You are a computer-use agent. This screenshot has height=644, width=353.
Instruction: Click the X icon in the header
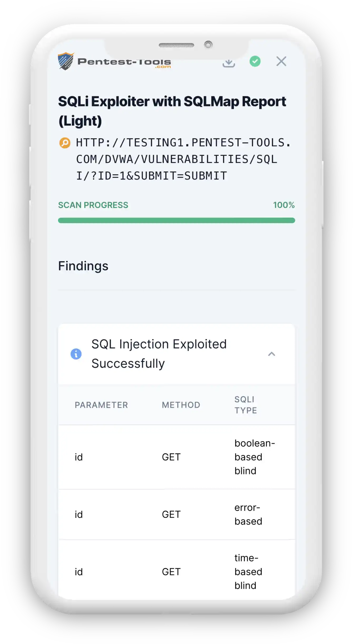point(281,61)
